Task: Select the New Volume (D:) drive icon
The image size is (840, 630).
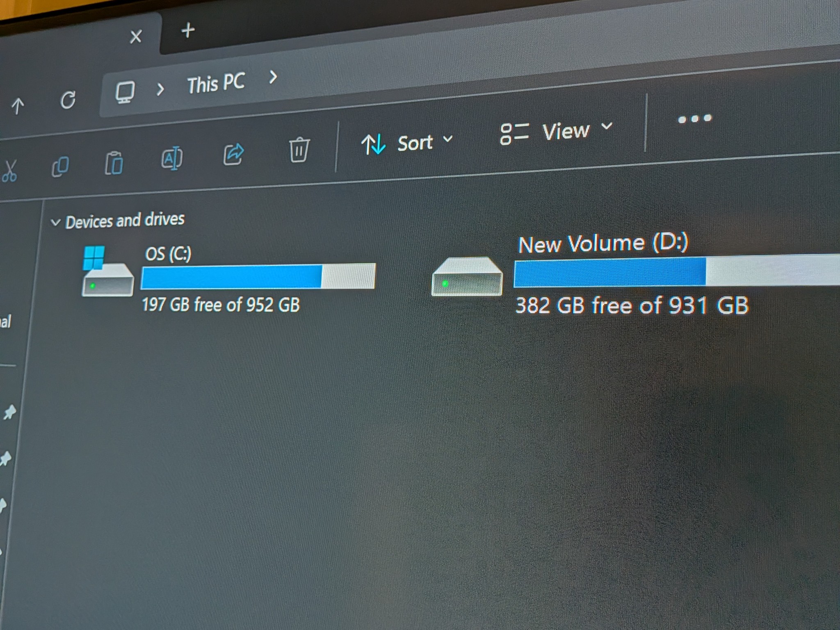Action: click(467, 276)
